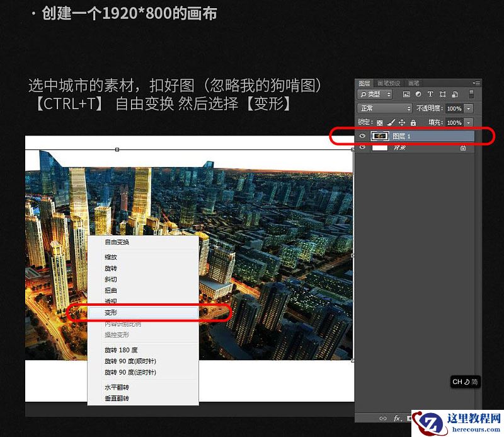Open layer styles with the fx icon
The image size is (504, 437).
coord(397,418)
